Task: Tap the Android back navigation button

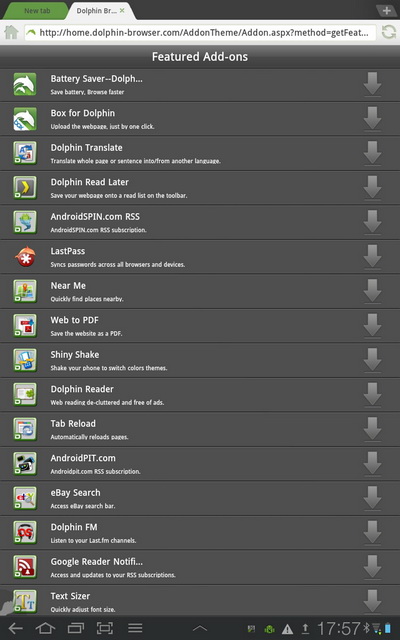Action: coord(16,628)
